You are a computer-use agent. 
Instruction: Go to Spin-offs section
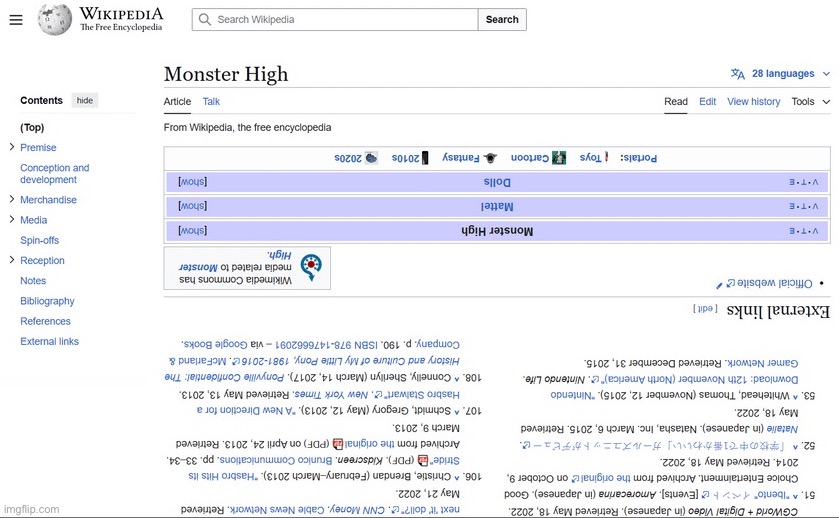click(39, 240)
